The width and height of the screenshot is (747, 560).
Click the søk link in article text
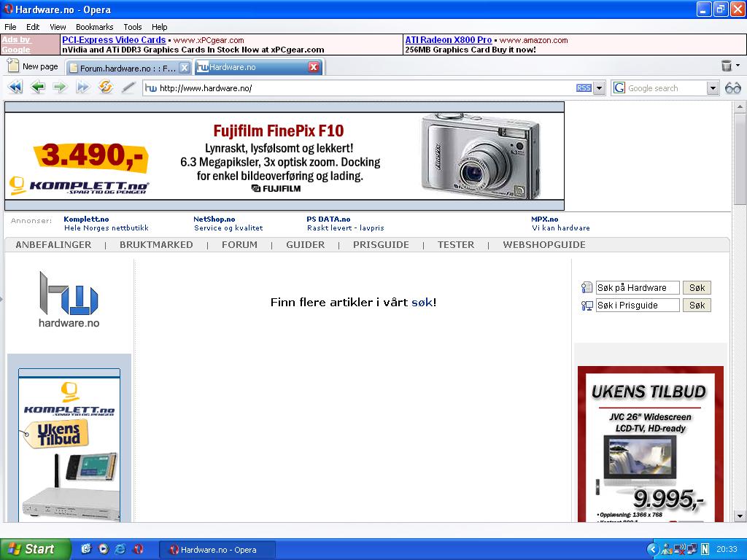coord(422,303)
